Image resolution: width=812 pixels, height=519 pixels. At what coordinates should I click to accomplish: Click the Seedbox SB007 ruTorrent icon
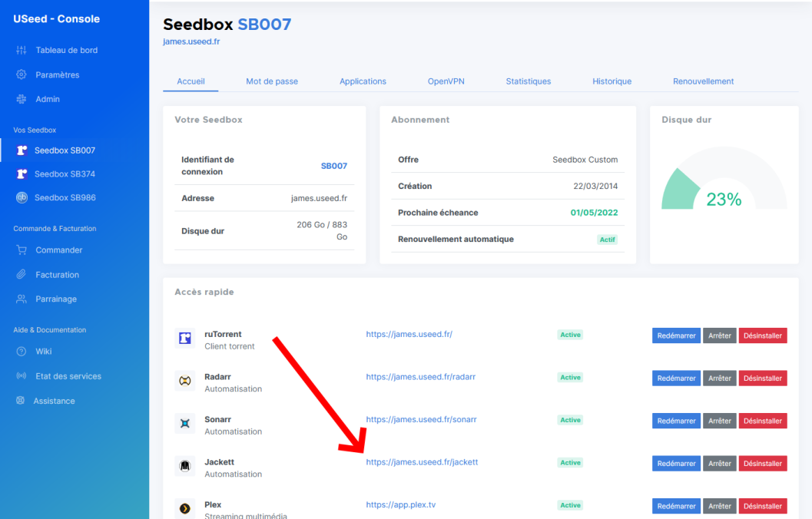(22, 150)
